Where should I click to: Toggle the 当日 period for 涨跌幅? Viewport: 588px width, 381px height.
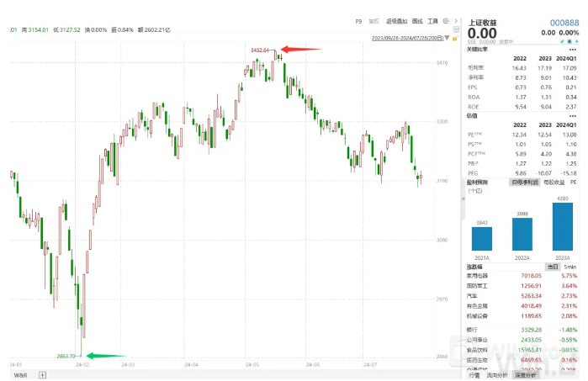[x=553, y=266]
